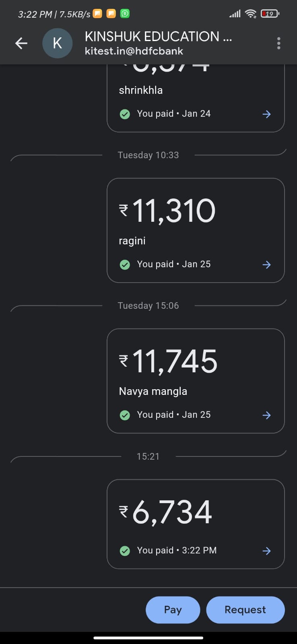
Task: Tap green checkmark on ragini payment
Action: 125,264
